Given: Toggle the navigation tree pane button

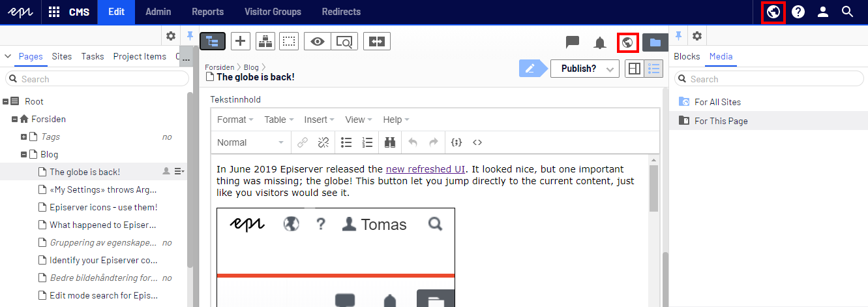Looking at the screenshot, I should coord(213,41).
